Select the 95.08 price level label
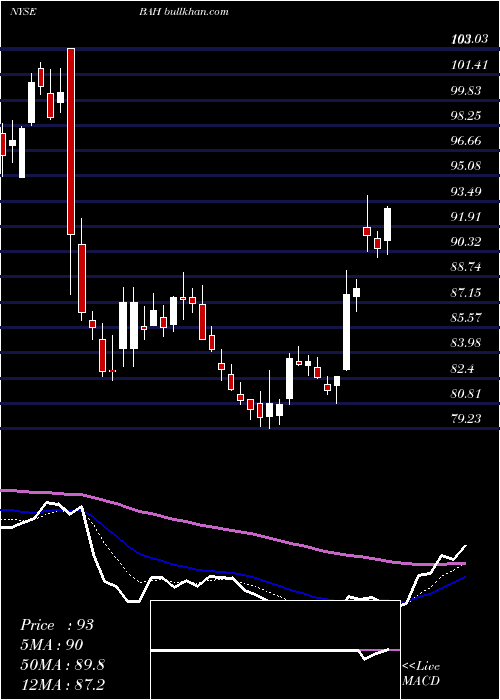Image resolution: width=500 pixels, height=700 pixels. 467,166
